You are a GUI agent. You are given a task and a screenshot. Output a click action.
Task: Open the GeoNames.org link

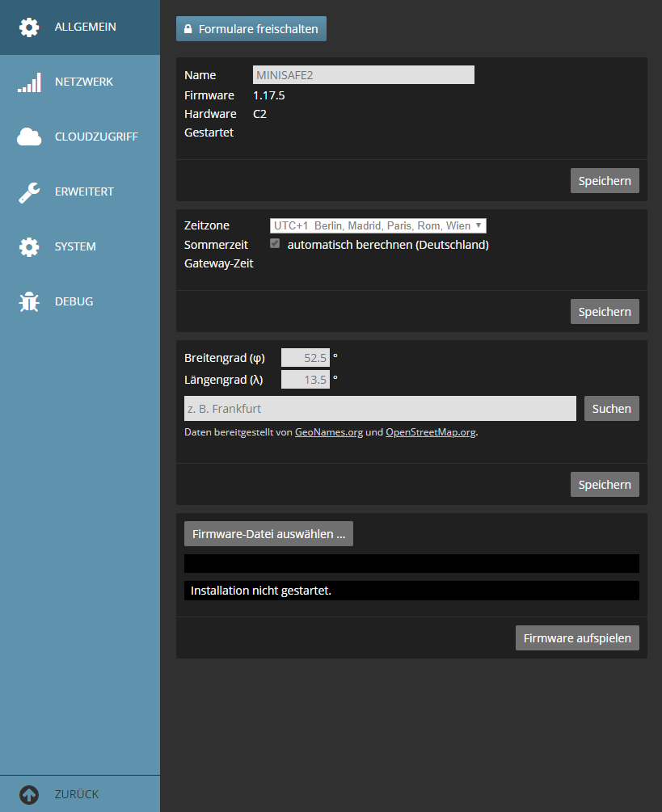point(329,432)
